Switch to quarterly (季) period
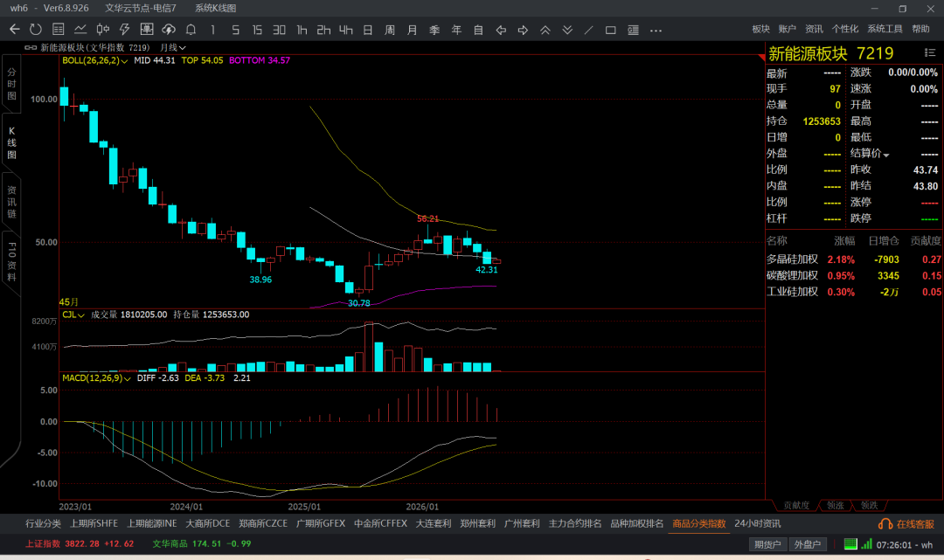This screenshot has width=944, height=560. 434,30
